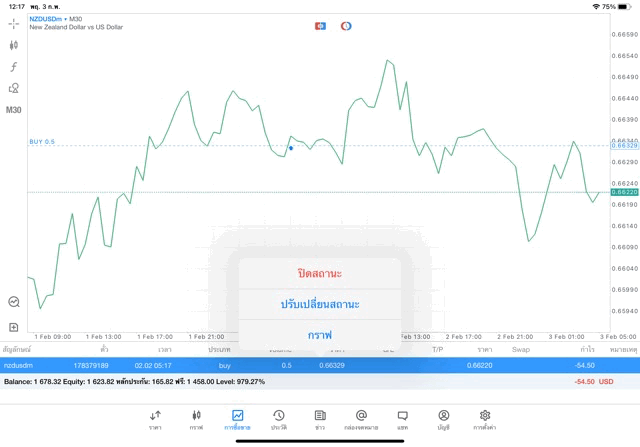
Task: Open the กล่องจดหมาย mailbox tab
Action: click(361, 418)
